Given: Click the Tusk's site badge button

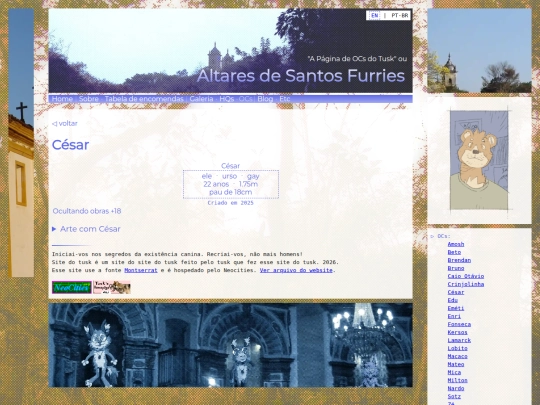Looking at the screenshot, I should click(112, 287).
